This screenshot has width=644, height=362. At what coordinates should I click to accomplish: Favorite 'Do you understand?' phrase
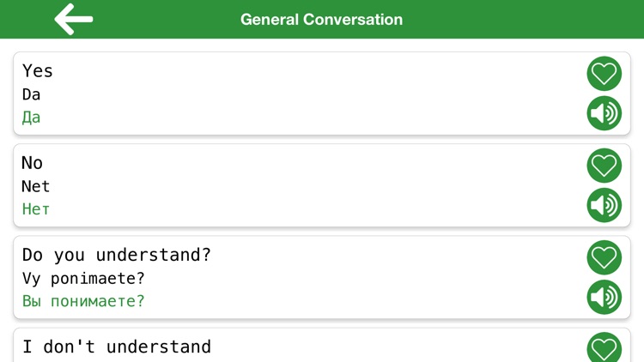pyautogui.click(x=604, y=257)
